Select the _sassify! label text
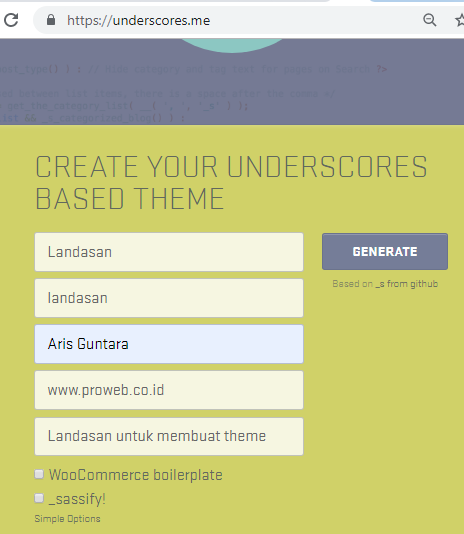The height and width of the screenshot is (534, 464). point(77,499)
